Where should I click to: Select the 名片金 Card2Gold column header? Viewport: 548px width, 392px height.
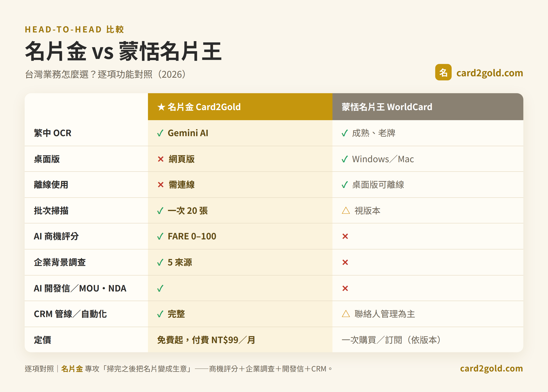click(240, 107)
